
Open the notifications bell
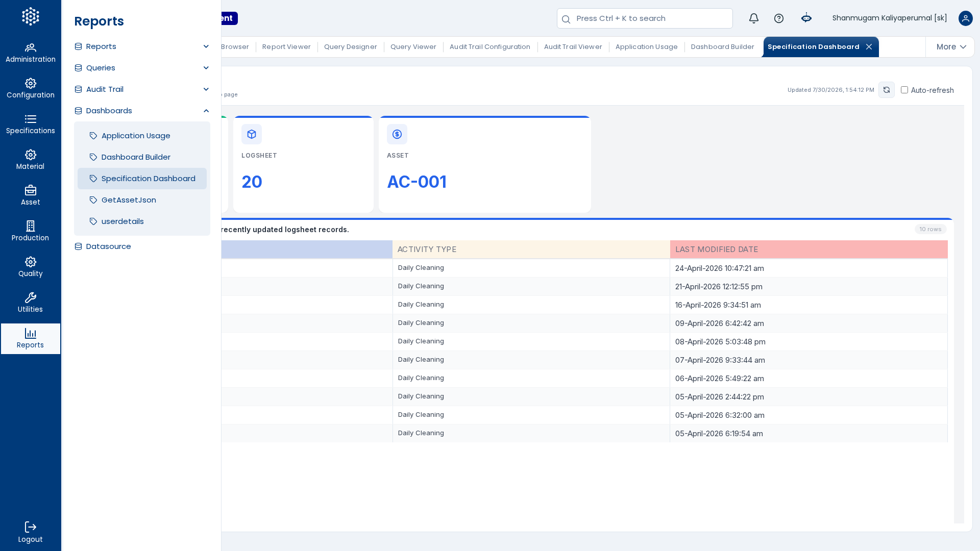click(754, 18)
